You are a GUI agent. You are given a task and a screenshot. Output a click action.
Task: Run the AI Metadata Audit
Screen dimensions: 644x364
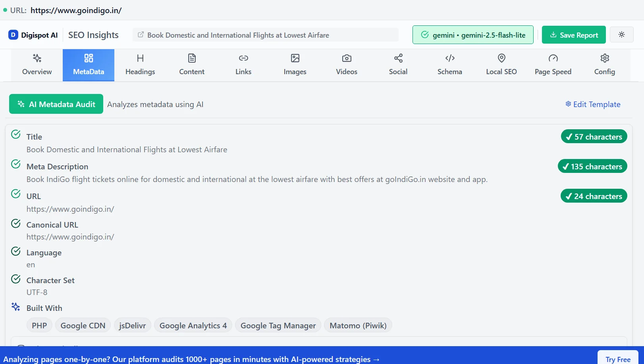[56, 104]
